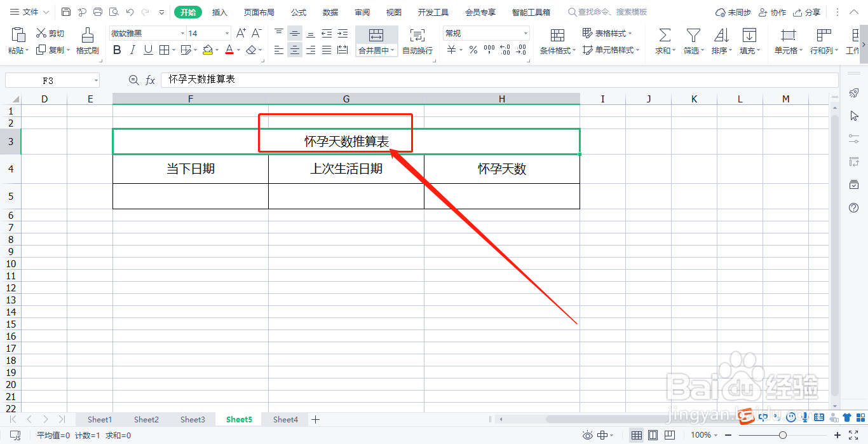
Task: Click the 未同步 sync status button
Action: 732,11
